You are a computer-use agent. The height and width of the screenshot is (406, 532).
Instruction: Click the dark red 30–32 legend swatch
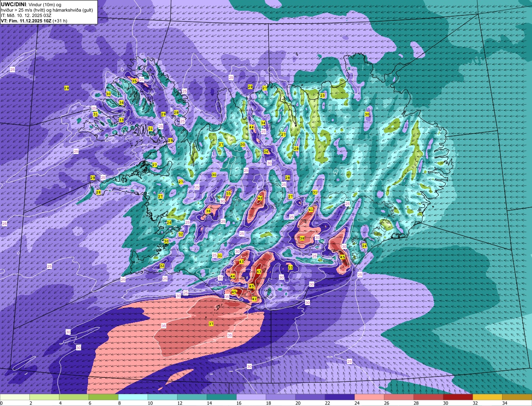[x=458, y=397]
